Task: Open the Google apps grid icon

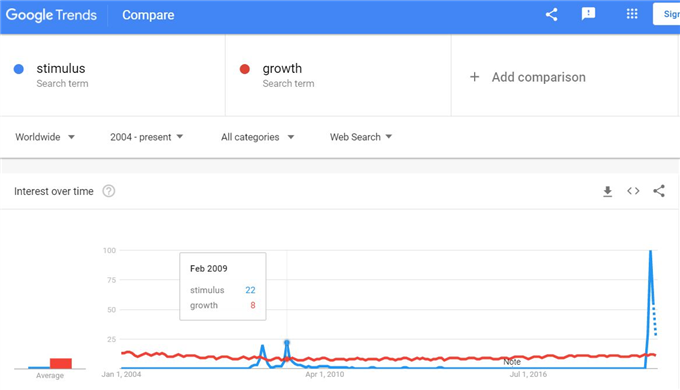Action: tap(632, 14)
